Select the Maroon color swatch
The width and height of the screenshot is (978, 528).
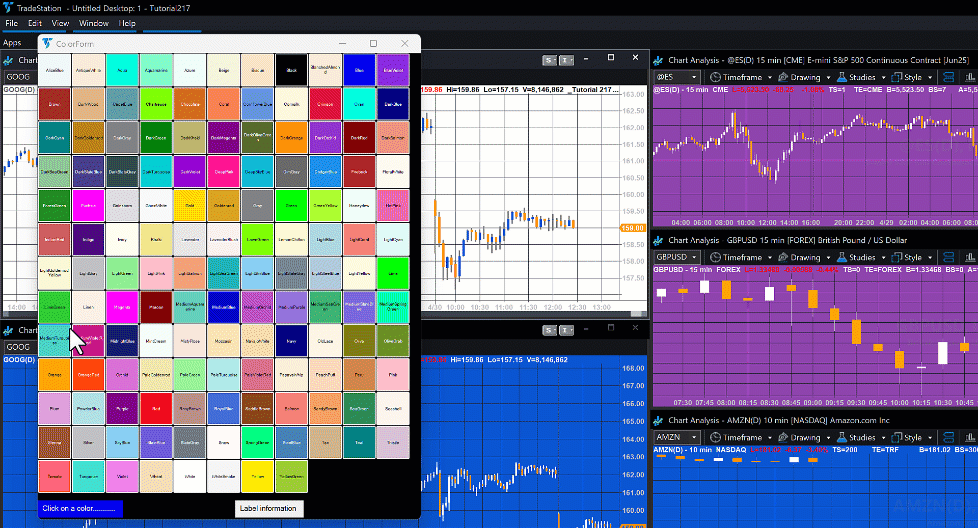156,307
